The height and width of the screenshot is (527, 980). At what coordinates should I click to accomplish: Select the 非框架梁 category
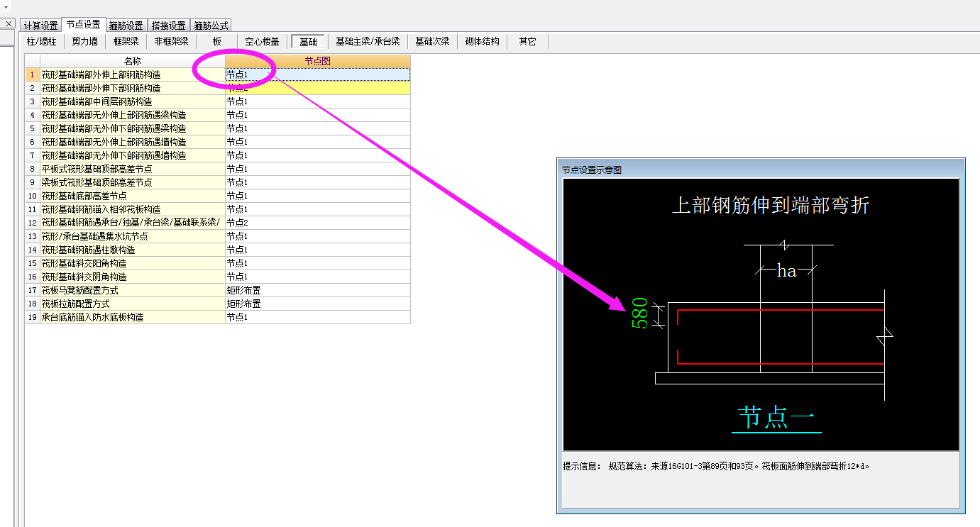(172, 42)
